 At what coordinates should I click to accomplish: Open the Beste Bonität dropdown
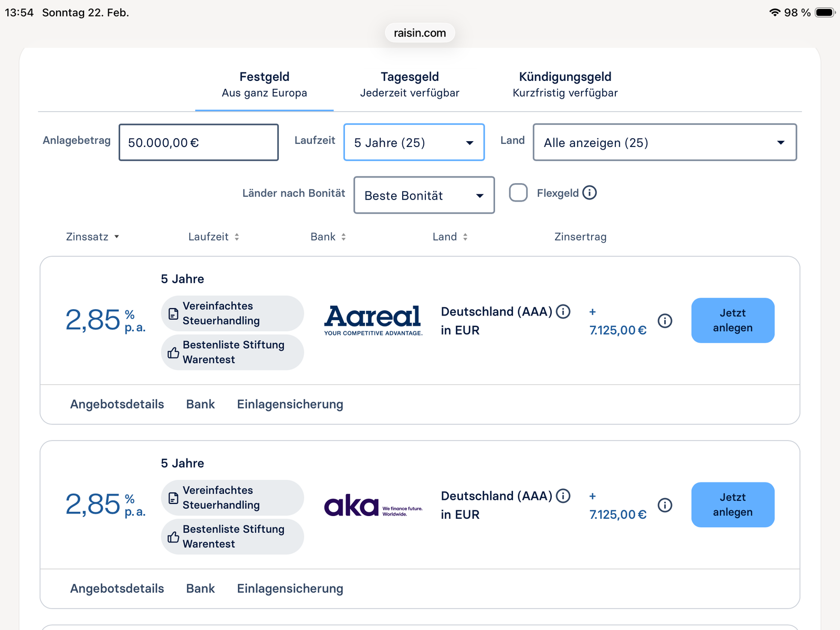coord(424,195)
